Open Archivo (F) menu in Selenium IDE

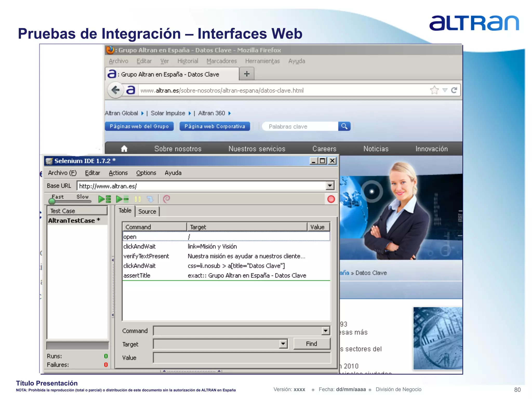tap(62, 173)
